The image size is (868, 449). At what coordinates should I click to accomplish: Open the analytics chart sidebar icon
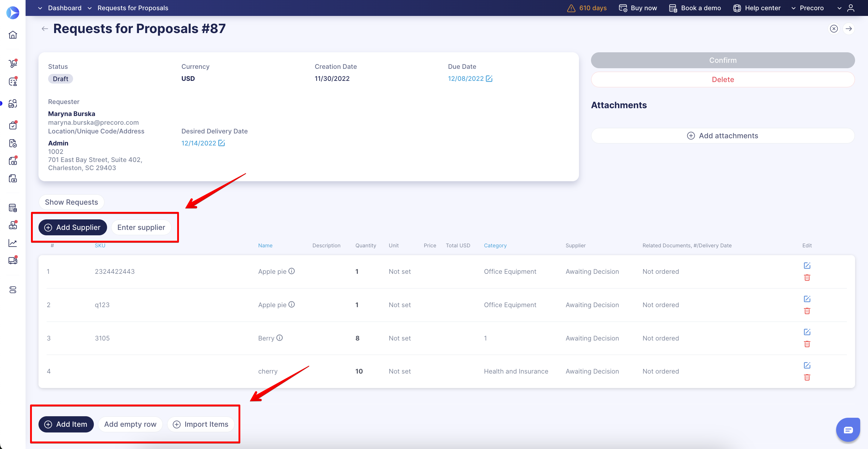tap(13, 243)
